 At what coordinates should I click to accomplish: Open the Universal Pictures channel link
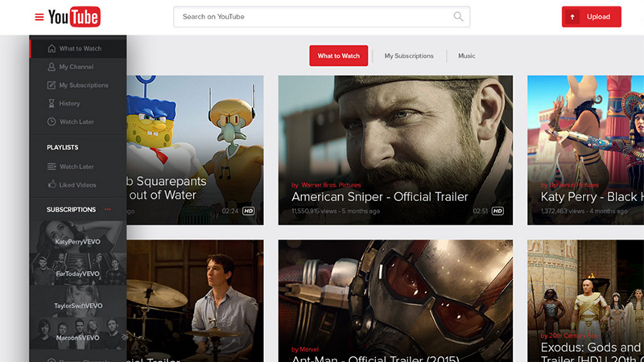[x=570, y=185]
